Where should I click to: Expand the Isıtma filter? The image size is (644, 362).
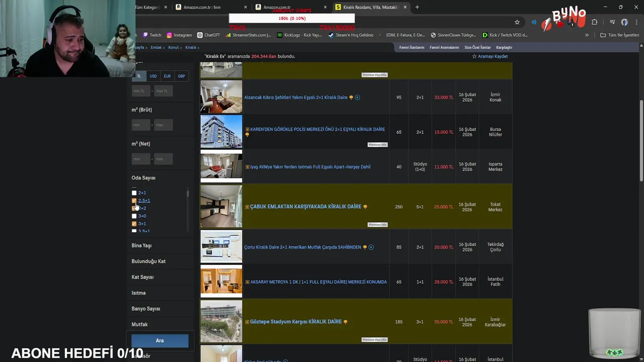pos(138,293)
